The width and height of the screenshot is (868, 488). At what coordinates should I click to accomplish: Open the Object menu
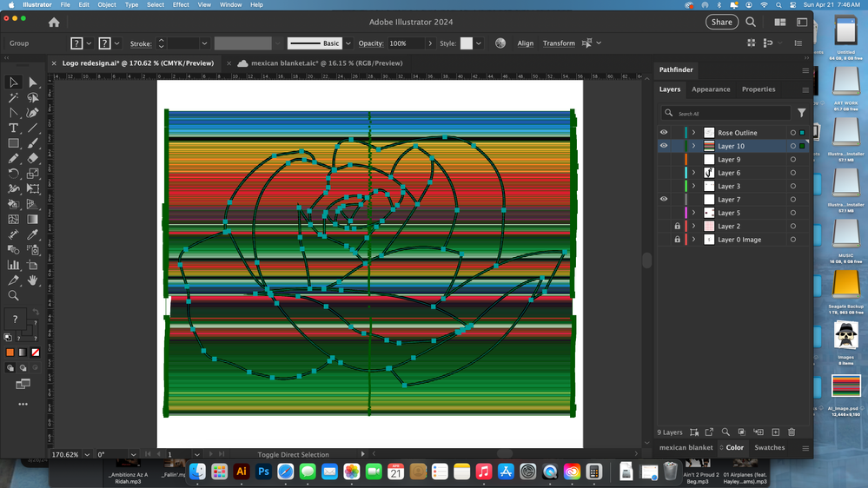107,4
